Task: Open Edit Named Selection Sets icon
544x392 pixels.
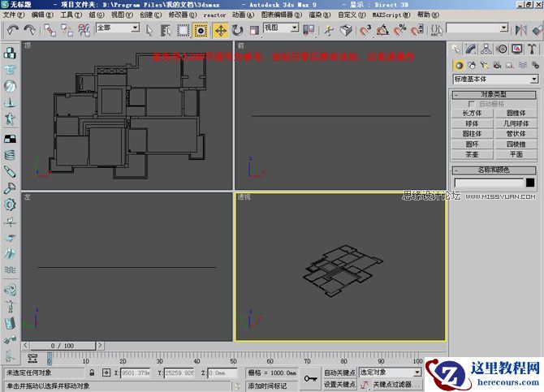Action: (437, 30)
